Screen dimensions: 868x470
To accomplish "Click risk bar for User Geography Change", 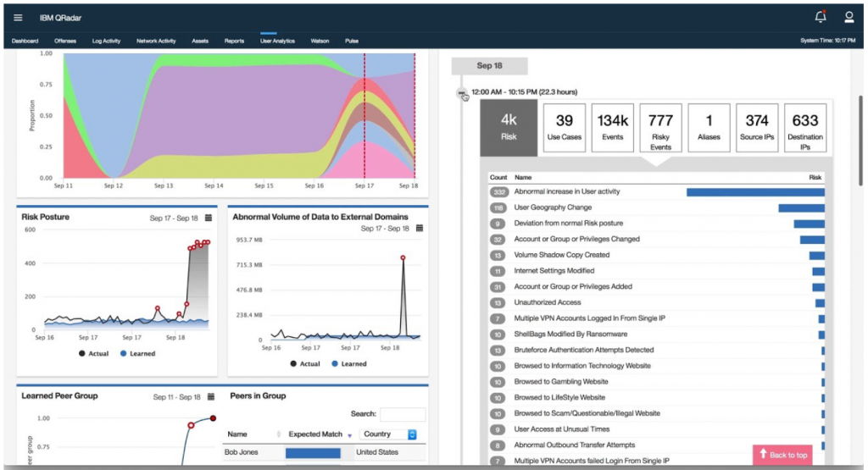I will [x=802, y=208].
